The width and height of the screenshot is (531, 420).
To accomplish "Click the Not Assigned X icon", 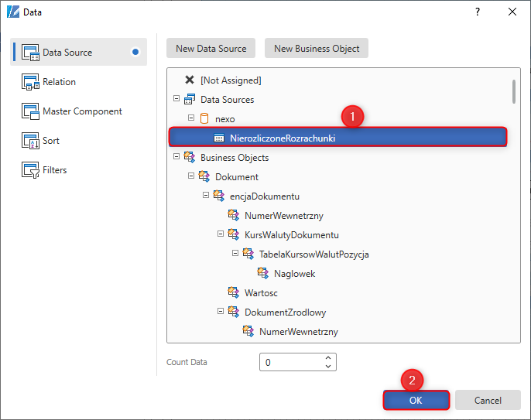I will [x=190, y=80].
